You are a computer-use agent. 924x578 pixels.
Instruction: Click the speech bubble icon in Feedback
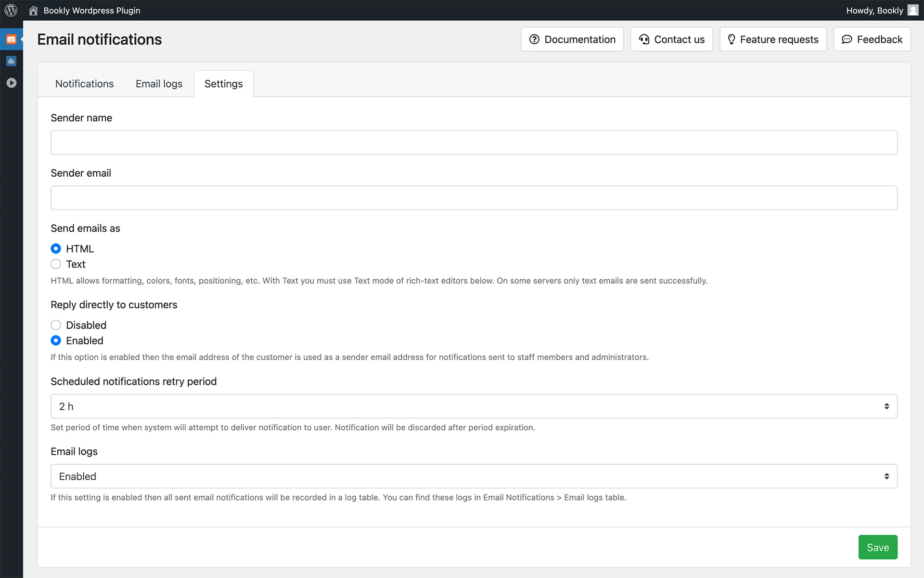847,39
